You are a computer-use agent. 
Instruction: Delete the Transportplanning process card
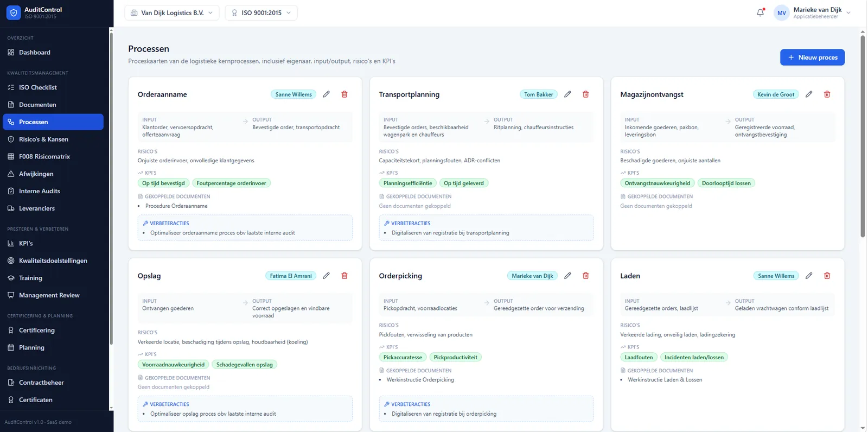[586, 94]
